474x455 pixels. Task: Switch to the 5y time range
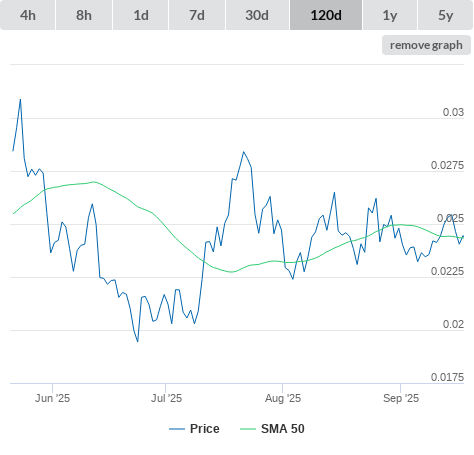446,15
